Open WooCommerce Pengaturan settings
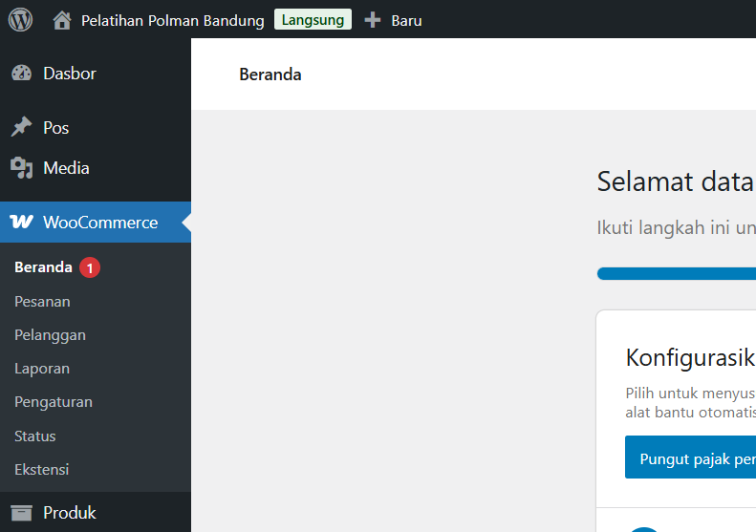 tap(54, 402)
